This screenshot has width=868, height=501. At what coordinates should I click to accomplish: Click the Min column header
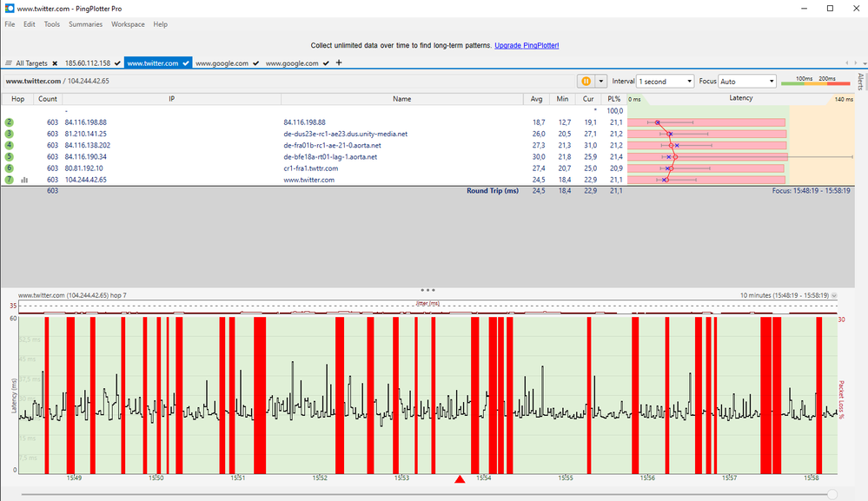tap(562, 99)
